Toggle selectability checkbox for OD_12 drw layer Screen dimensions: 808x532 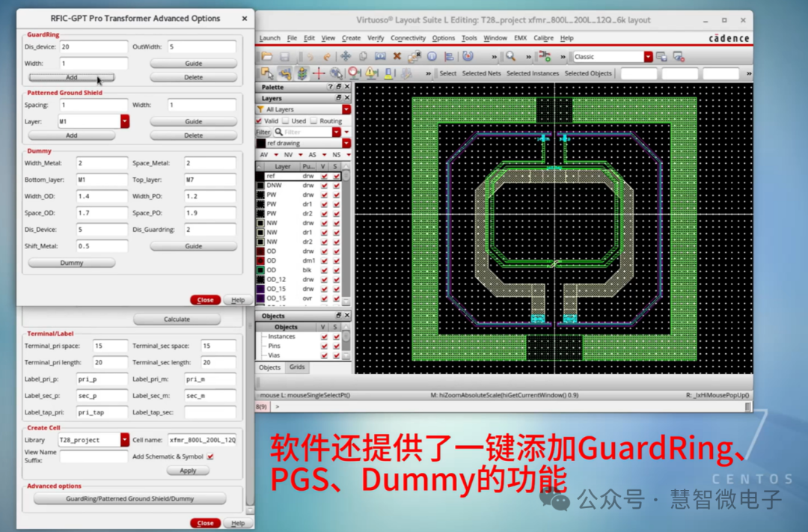click(x=337, y=279)
